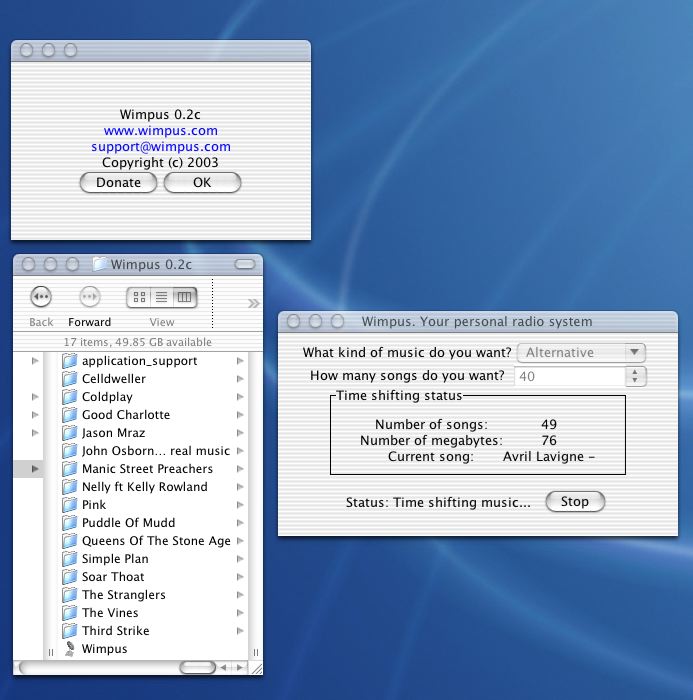The image size is (693, 700).
Task: Click the horizontal scroll left arrow
Action: click(224, 667)
